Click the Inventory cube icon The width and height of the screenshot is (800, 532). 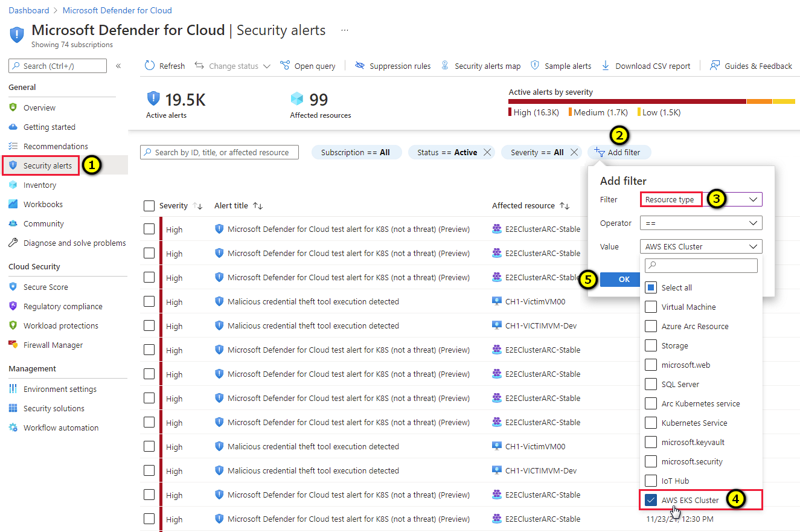point(13,185)
